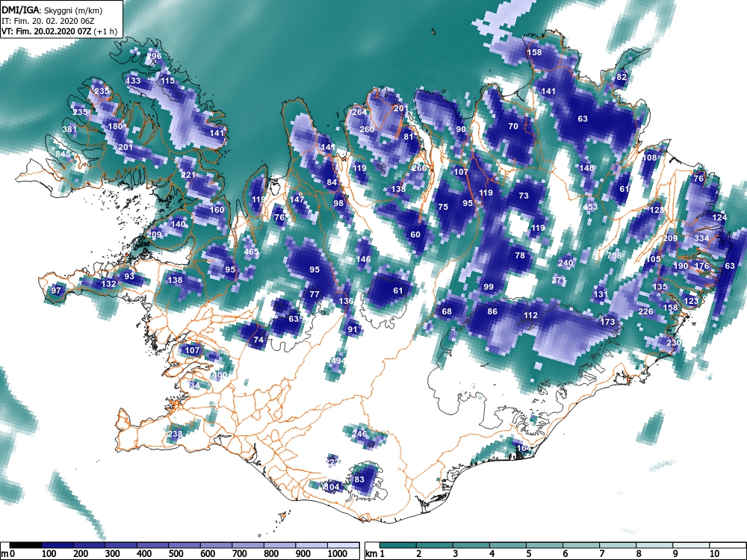
Task: Click the map value 112
Action: [x=530, y=315]
